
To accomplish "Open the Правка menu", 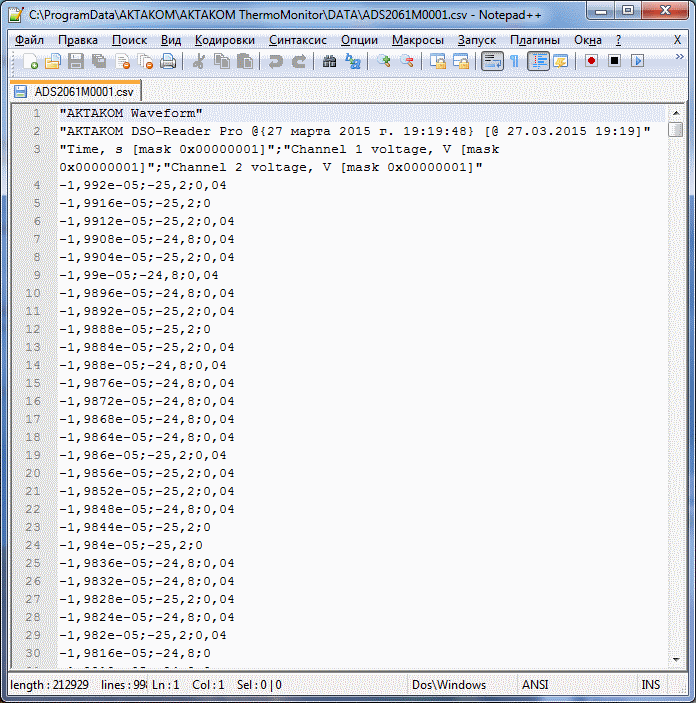I will (x=78, y=40).
